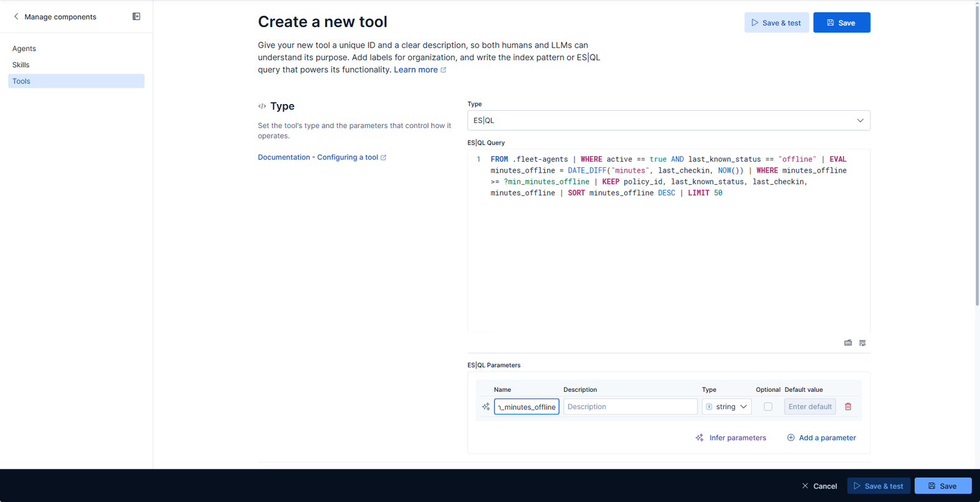
Task: Click the 'Create a new tool' heading
Action: (323, 22)
